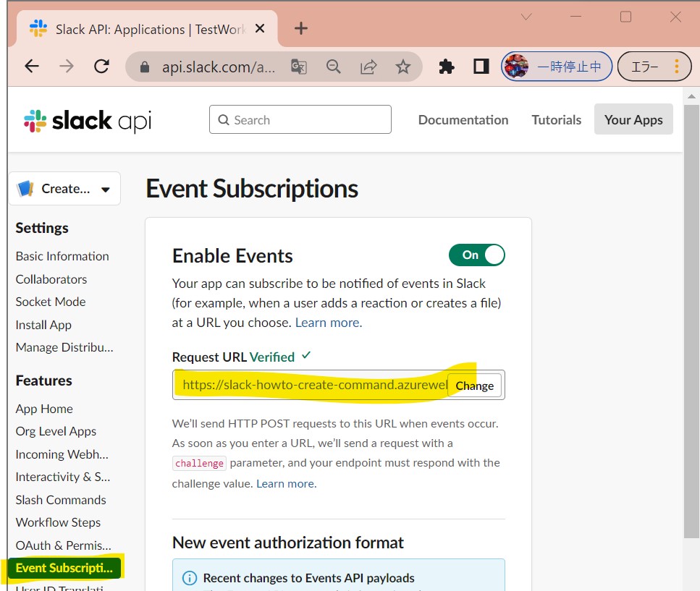This screenshot has height=591, width=700.
Task: Toggle the browser side panel
Action: (x=481, y=67)
